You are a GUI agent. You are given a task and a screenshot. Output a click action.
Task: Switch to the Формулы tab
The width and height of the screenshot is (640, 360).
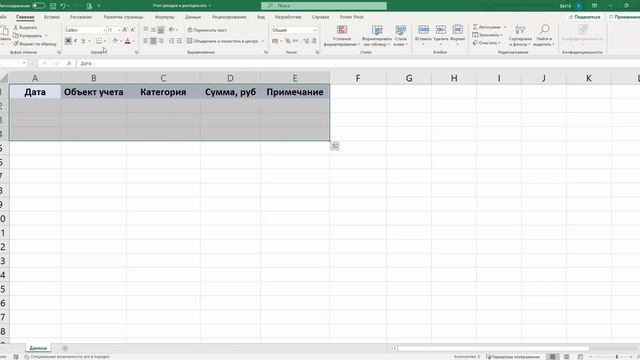[164, 17]
